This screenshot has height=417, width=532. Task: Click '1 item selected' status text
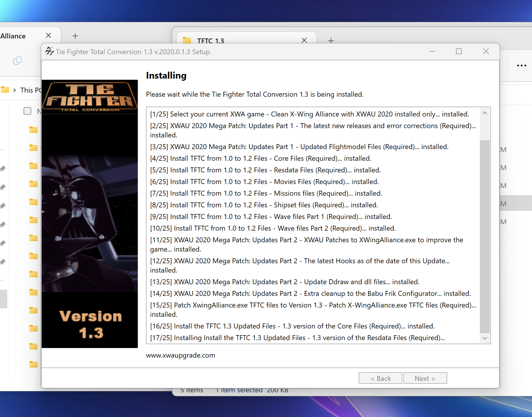[239, 391]
